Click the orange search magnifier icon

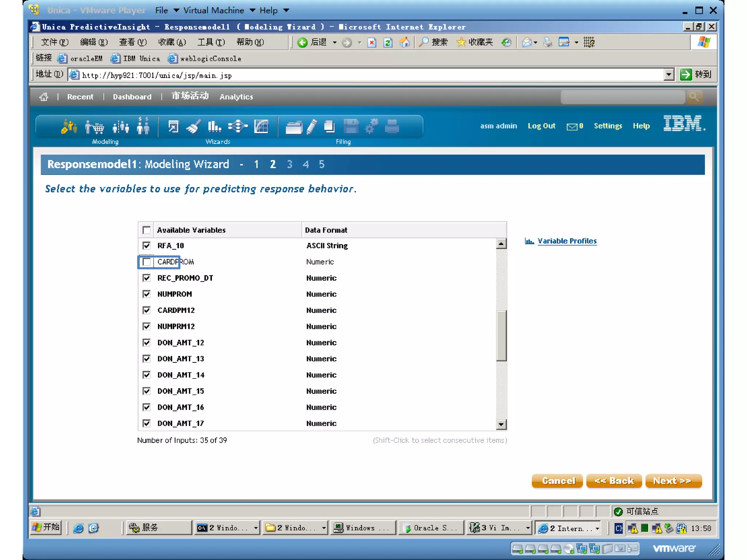[x=694, y=97]
